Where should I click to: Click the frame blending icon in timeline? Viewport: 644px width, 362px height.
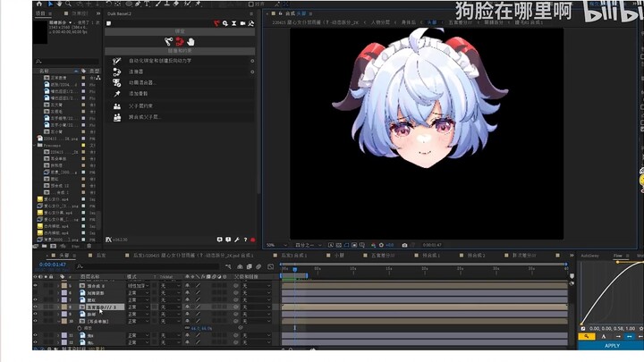click(x=250, y=266)
